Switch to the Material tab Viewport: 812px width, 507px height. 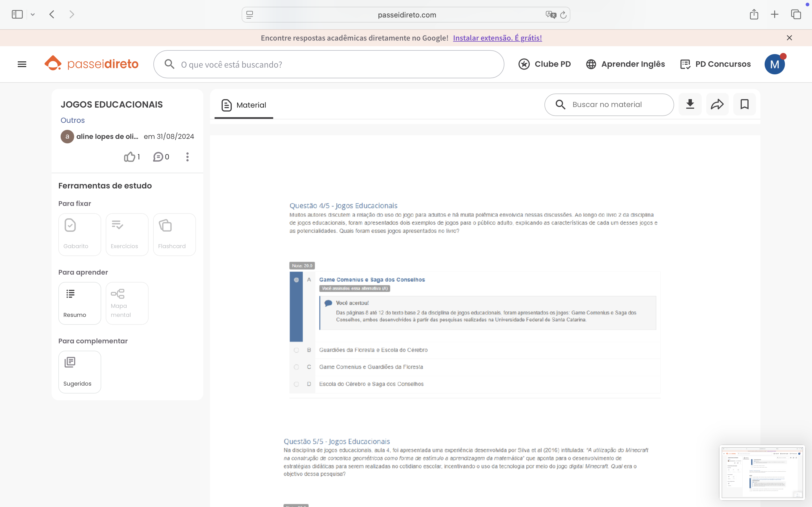[244, 105]
